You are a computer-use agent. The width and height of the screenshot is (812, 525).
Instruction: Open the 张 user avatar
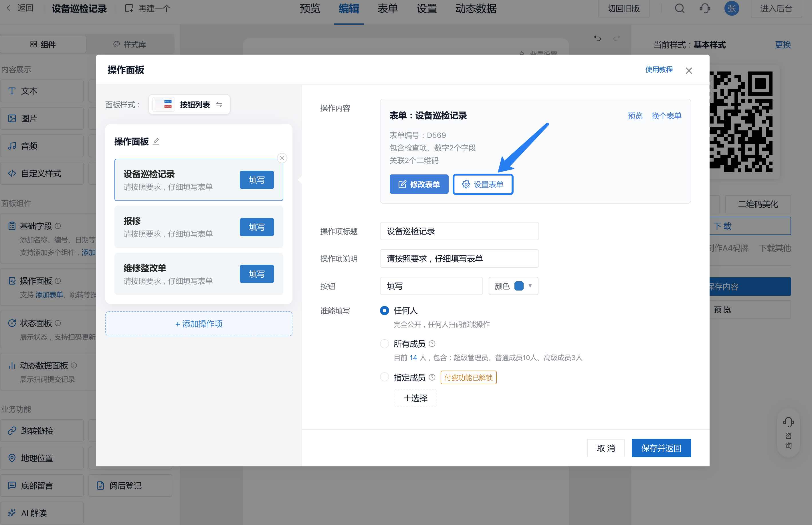pos(732,8)
